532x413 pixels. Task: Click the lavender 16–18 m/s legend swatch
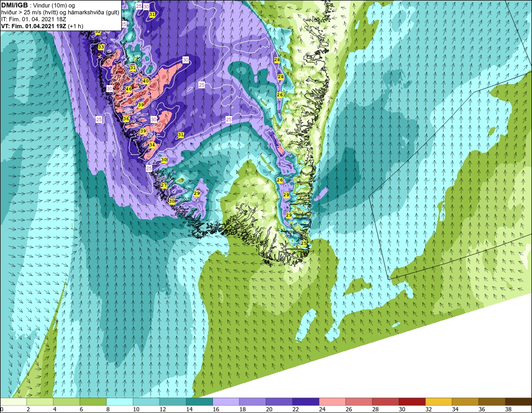[x=226, y=402]
